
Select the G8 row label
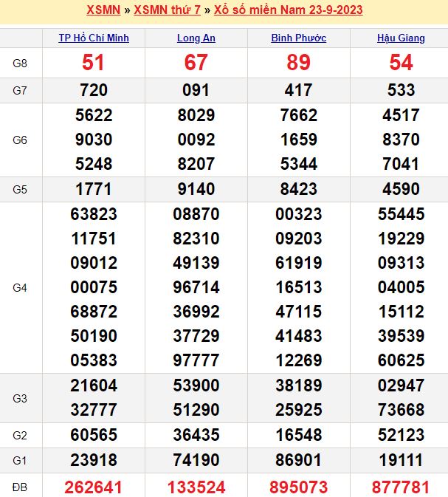point(21,63)
